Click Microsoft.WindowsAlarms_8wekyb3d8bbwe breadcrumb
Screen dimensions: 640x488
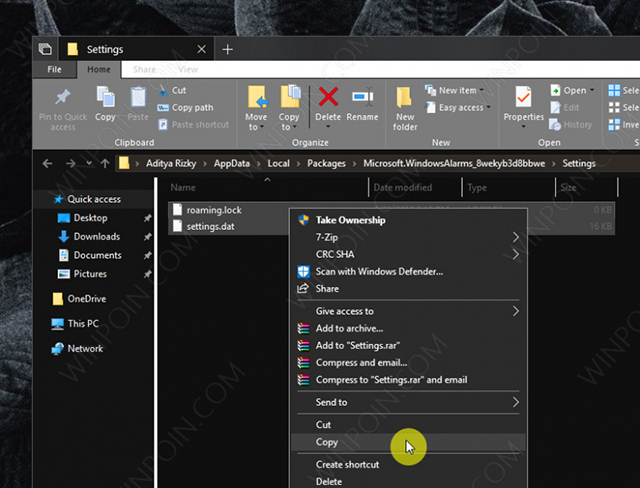click(x=454, y=164)
